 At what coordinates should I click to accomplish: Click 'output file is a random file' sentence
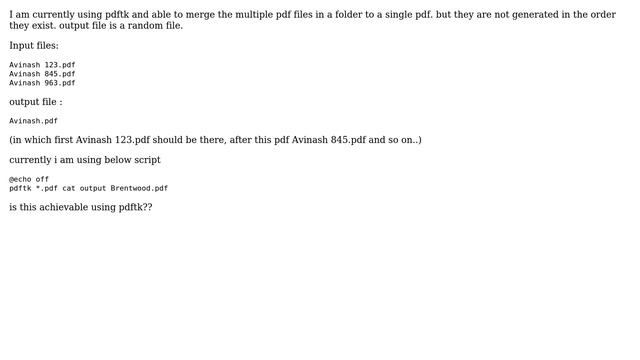tap(121, 26)
